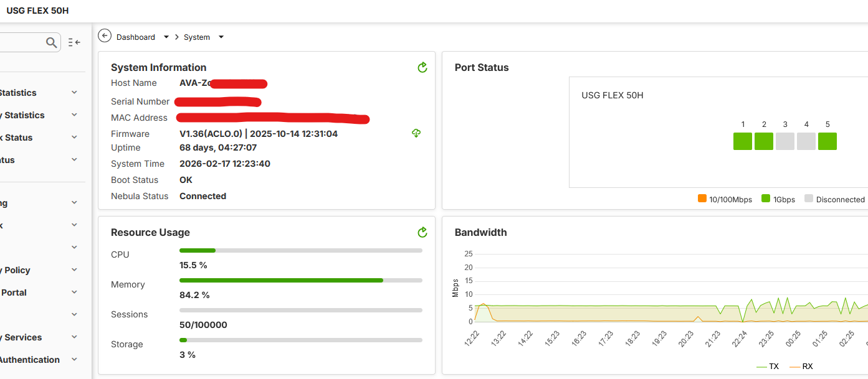868x379 pixels.
Task: Open the Dashboard breadcrumb dropdown arrow
Action: 166,37
